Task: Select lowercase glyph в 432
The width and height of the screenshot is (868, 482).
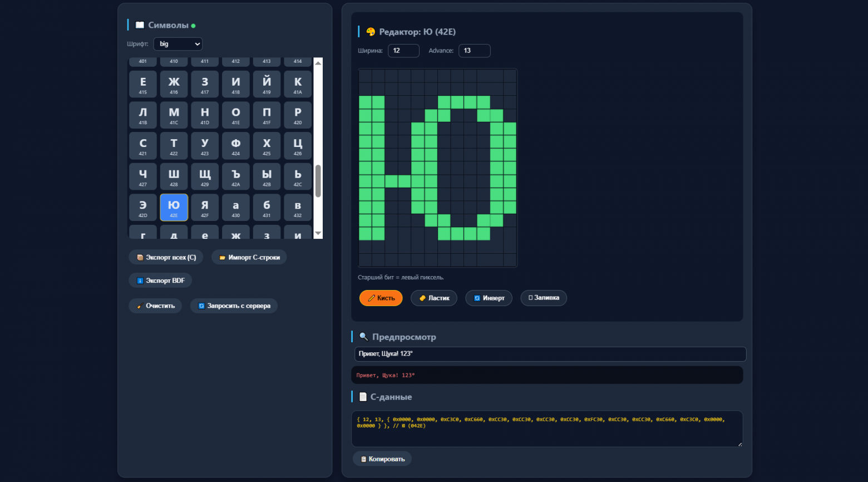Action: pyautogui.click(x=298, y=208)
